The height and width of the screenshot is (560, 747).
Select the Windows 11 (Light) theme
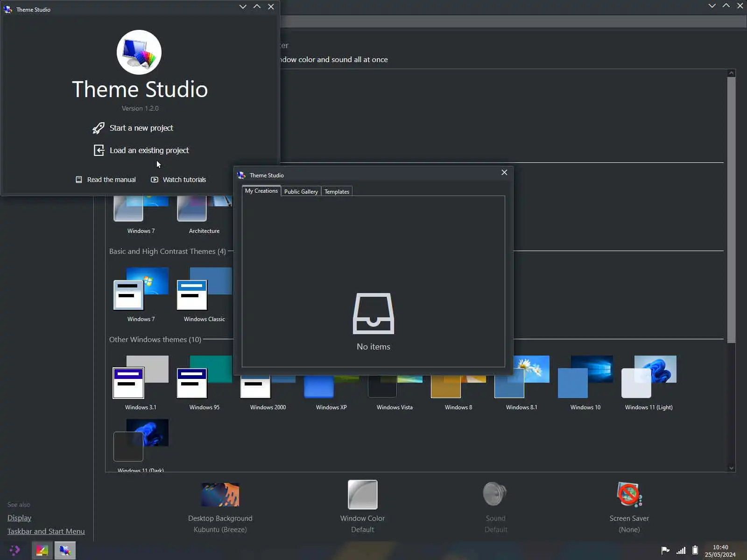649,383
